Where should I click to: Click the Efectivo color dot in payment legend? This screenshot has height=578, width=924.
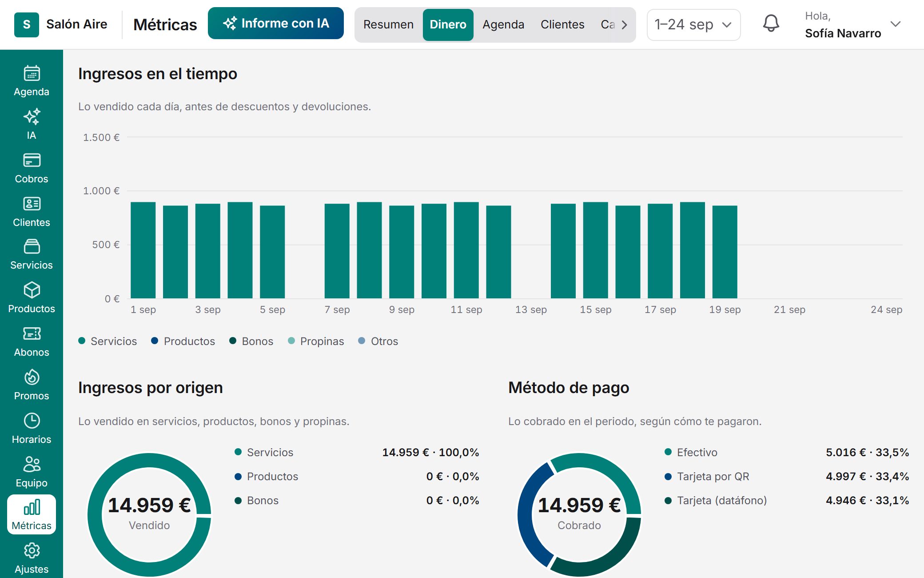668,452
